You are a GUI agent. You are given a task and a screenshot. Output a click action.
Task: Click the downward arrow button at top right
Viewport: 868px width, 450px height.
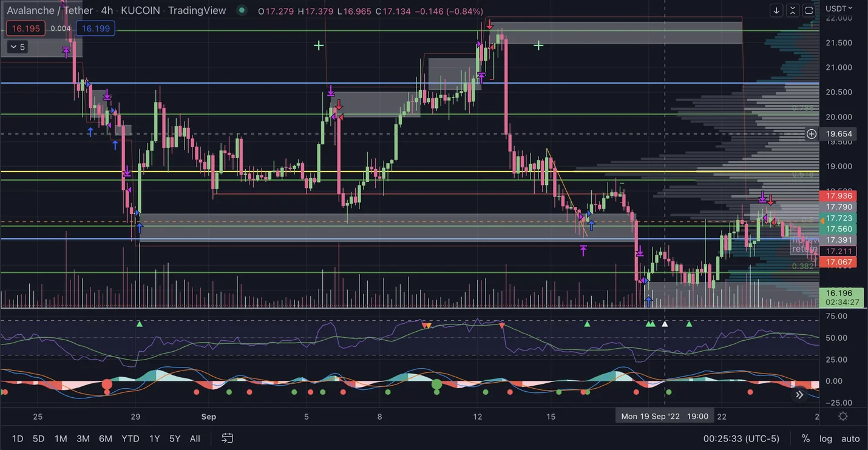776,10
